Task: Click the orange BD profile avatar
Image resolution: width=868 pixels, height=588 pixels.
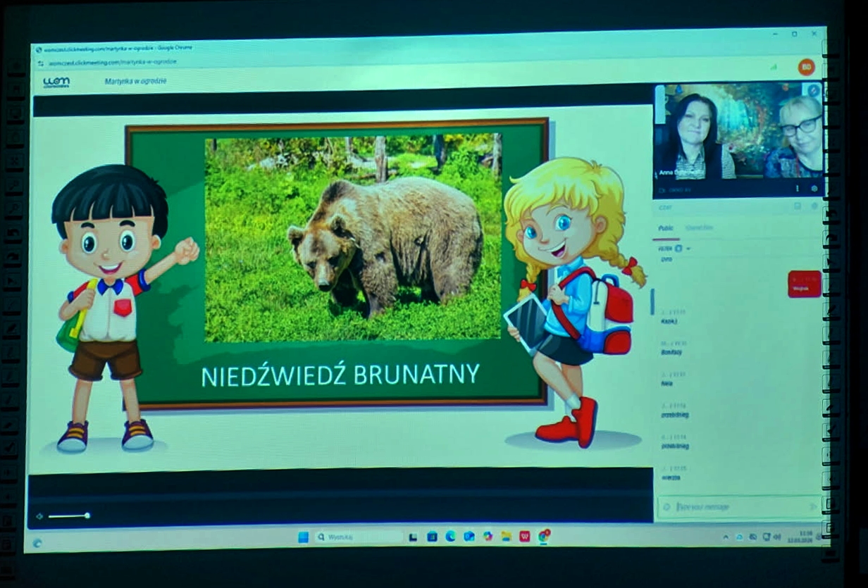Action: click(806, 68)
